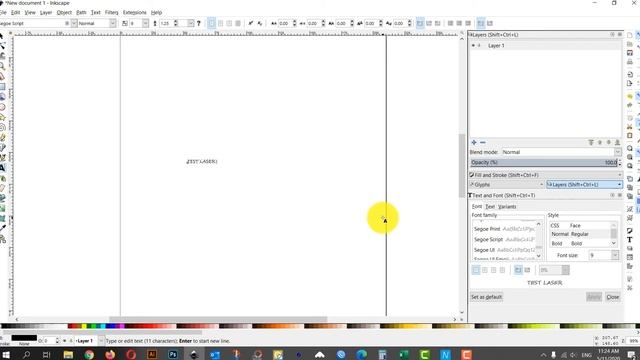This screenshot has width=640, height=360.
Task: Select the Text tool in toolbox
Action: coord(2,168)
